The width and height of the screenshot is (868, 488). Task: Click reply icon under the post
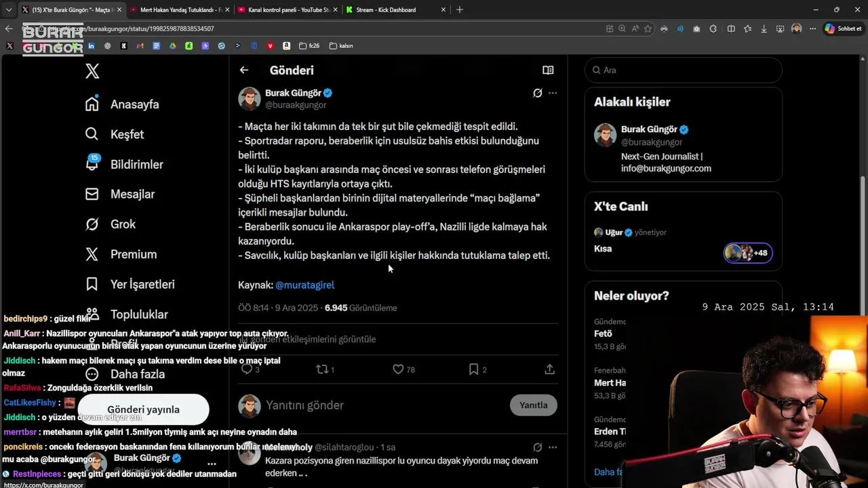247,369
